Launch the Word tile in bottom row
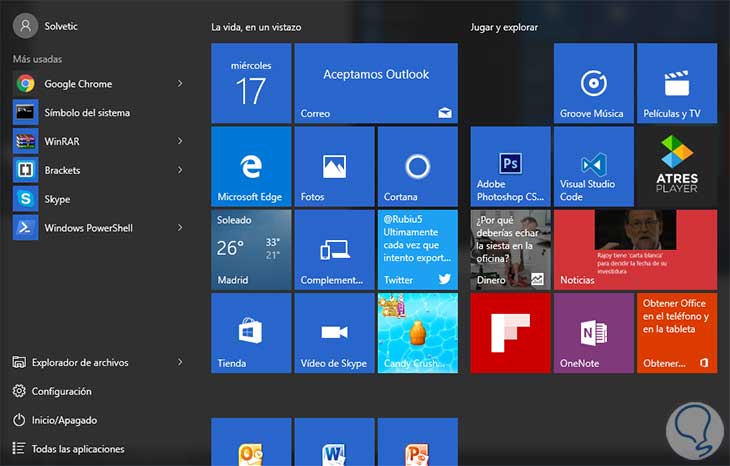Viewport: 730px width, 466px height. point(334,442)
